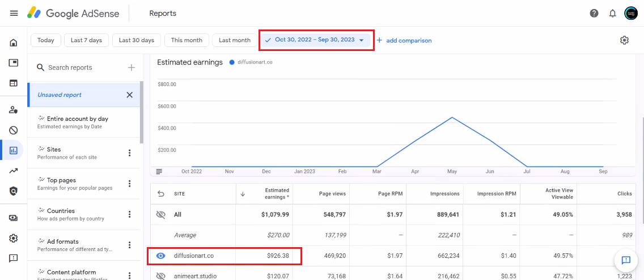Toggle visibility of All row
644x280 pixels.
(x=160, y=214)
